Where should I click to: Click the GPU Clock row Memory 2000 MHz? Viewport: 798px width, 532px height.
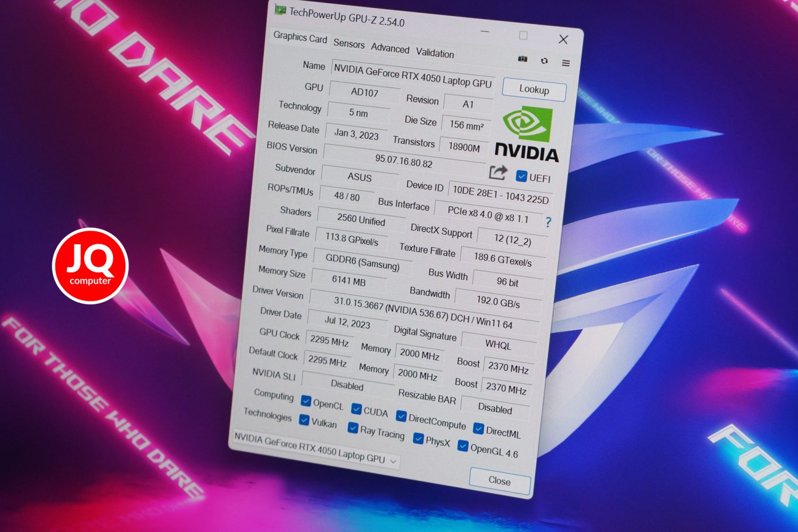(x=420, y=354)
